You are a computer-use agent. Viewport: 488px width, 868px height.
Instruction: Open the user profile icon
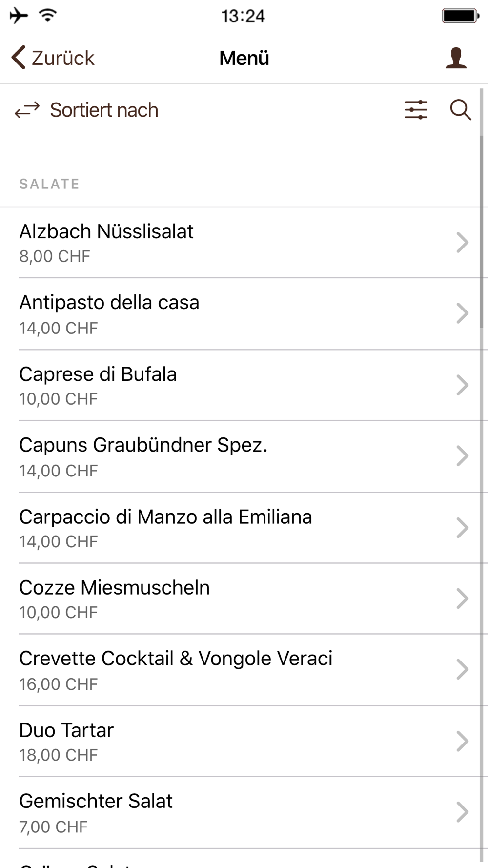[x=456, y=58]
